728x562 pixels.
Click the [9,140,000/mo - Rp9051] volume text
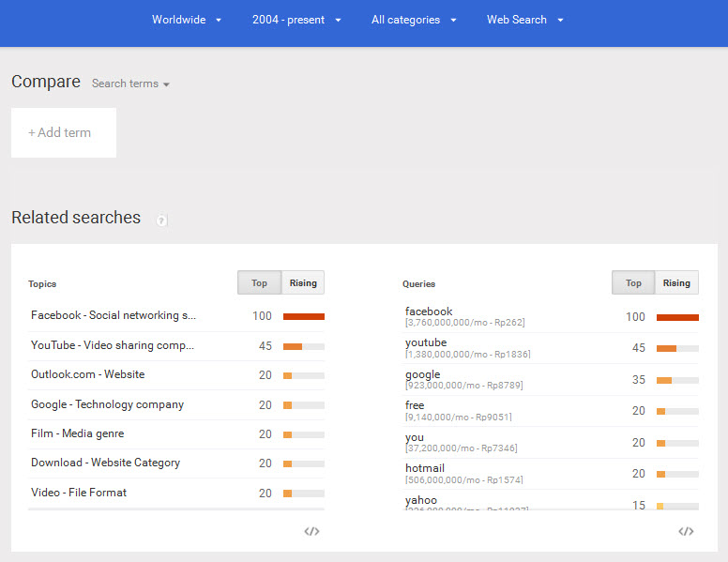458,418
